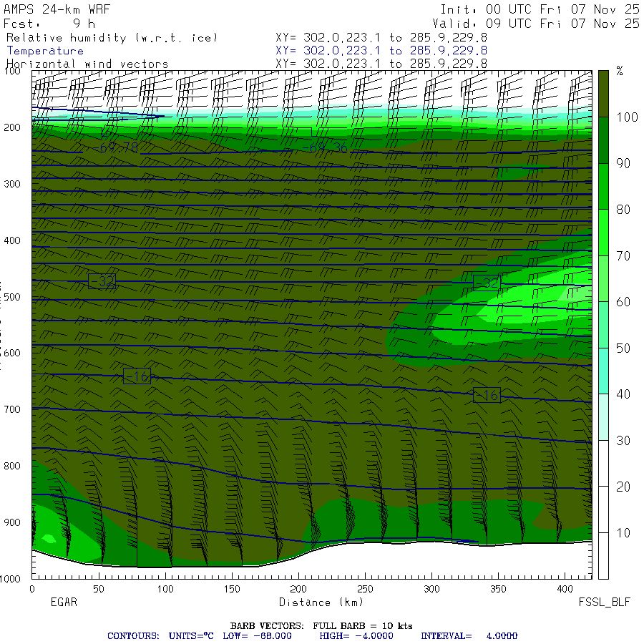The image size is (644, 644).
Task: Click the colorbar segment between 70 and 80
Action: pyautogui.click(x=603, y=233)
